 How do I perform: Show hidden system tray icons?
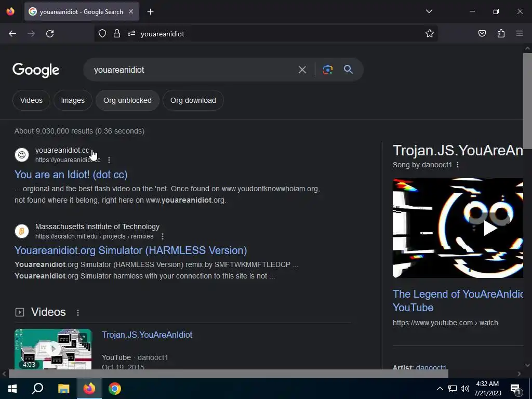440,389
